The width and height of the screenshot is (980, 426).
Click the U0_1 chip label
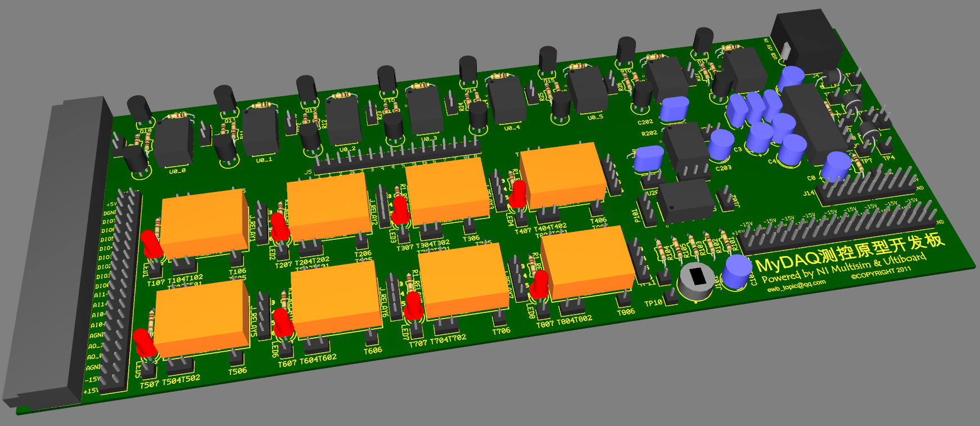[x=264, y=160]
